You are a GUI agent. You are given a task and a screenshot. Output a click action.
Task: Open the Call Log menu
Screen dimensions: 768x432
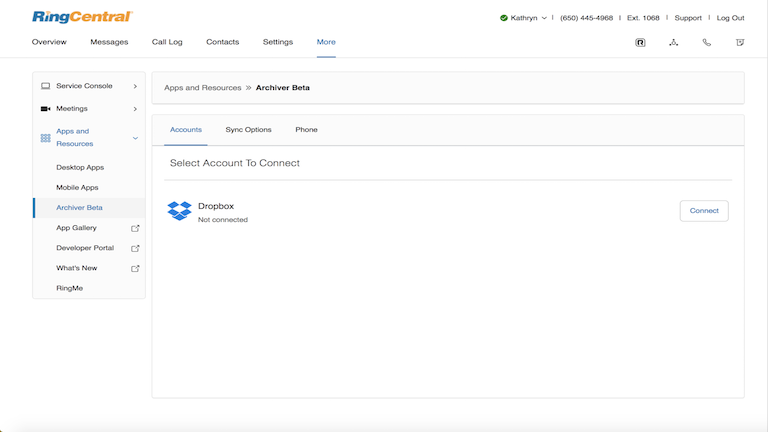(x=167, y=42)
